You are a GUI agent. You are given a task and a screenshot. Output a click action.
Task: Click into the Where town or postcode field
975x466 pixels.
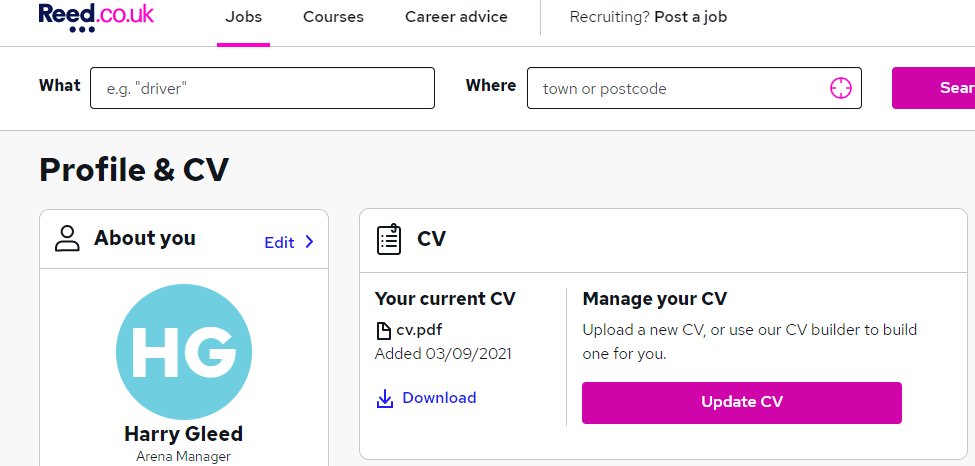[680, 88]
